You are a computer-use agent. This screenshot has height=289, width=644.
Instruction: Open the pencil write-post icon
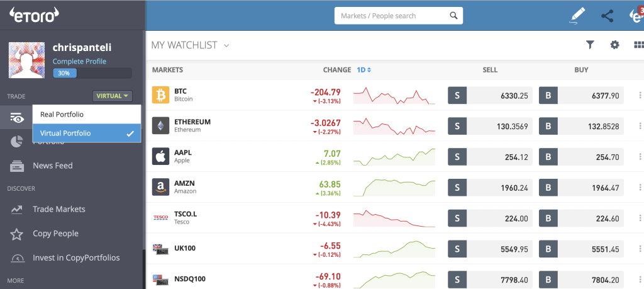pos(577,16)
